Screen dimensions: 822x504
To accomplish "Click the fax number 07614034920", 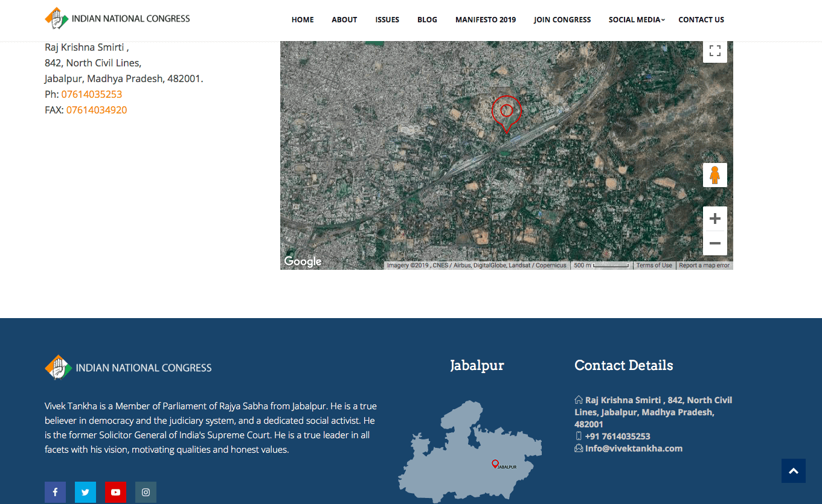I will pyautogui.click(x=97, y=110).
